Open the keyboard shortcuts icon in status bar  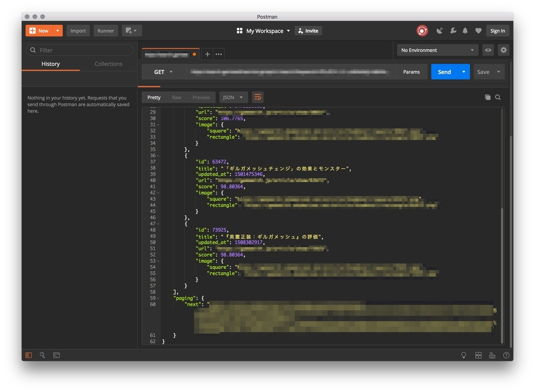click(492, 355)
